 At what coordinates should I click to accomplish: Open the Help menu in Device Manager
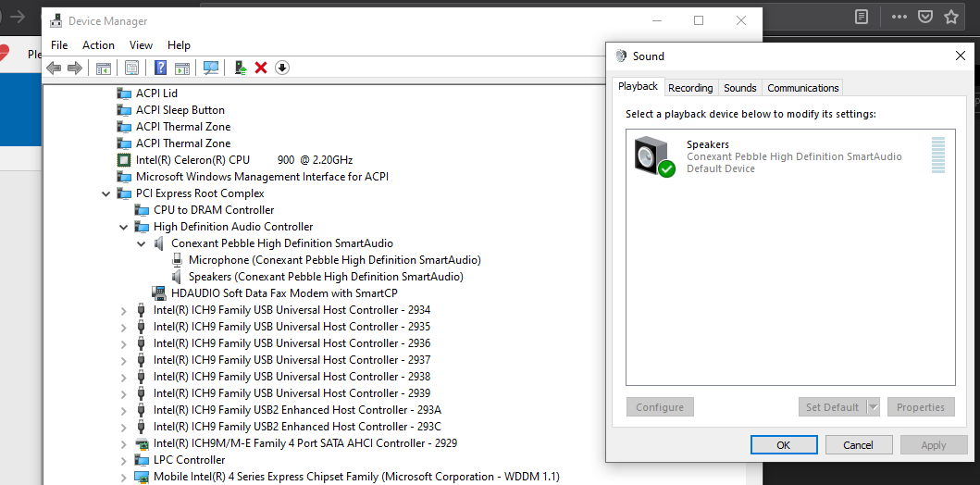[x=179, y=45]
